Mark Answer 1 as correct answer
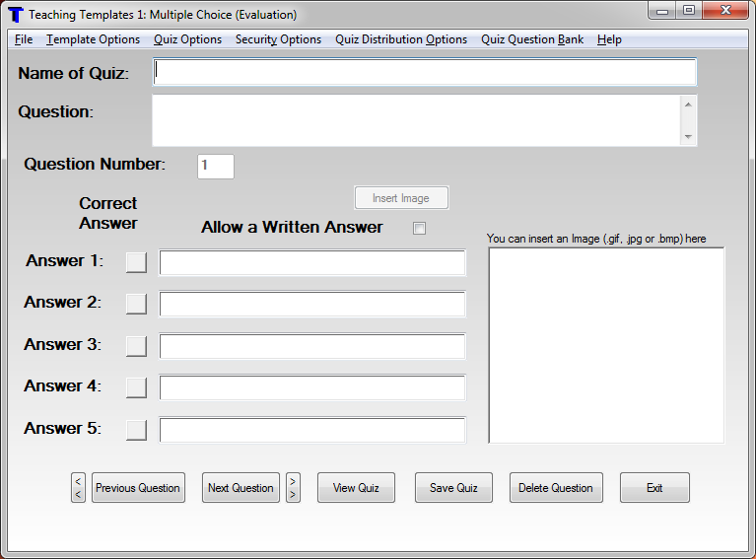 [136, 262]
